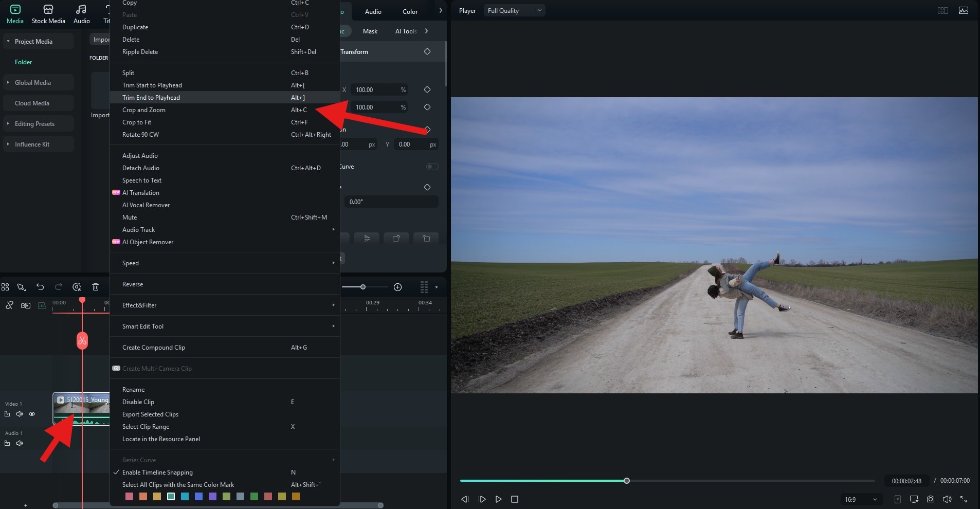Screen dimensions: 980x509
Task: Select Detach Audio menu entry
Action: click(225, 168)
